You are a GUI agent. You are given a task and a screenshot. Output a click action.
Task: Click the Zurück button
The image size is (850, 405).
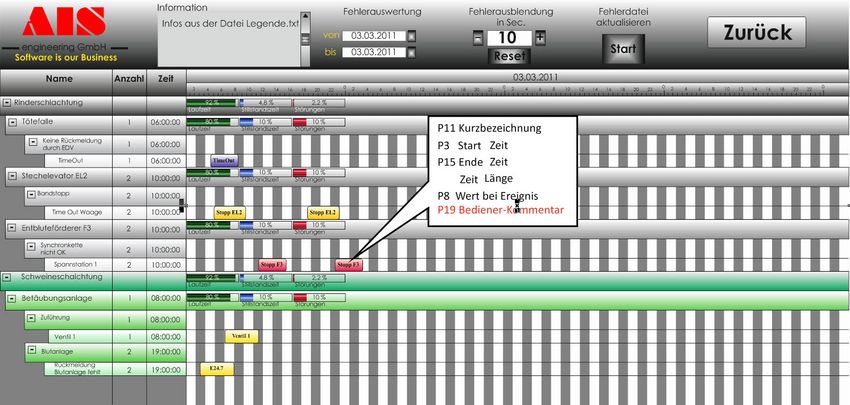point(756,32)
